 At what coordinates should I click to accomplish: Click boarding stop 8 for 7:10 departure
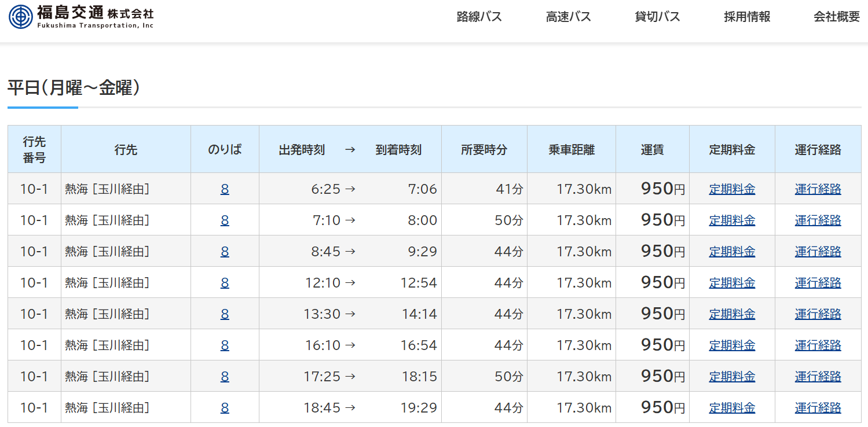225,220
